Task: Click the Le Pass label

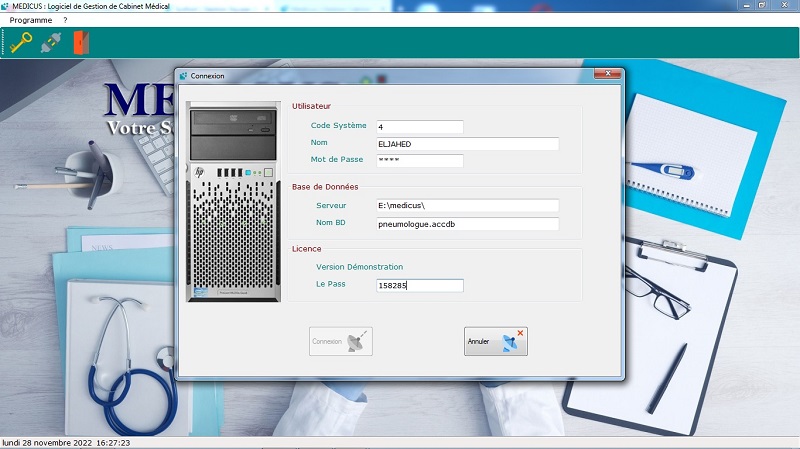Action: [x=331, y=284]
